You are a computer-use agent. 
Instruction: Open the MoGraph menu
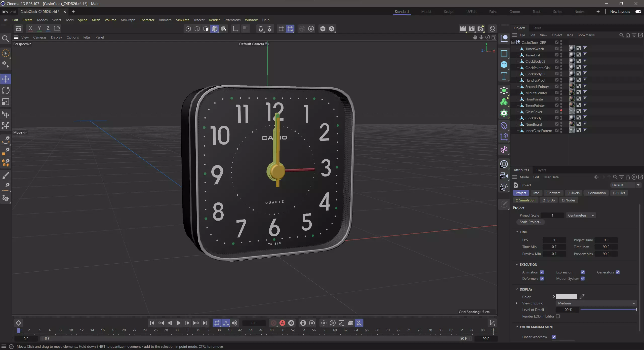[x=128, y=20]
